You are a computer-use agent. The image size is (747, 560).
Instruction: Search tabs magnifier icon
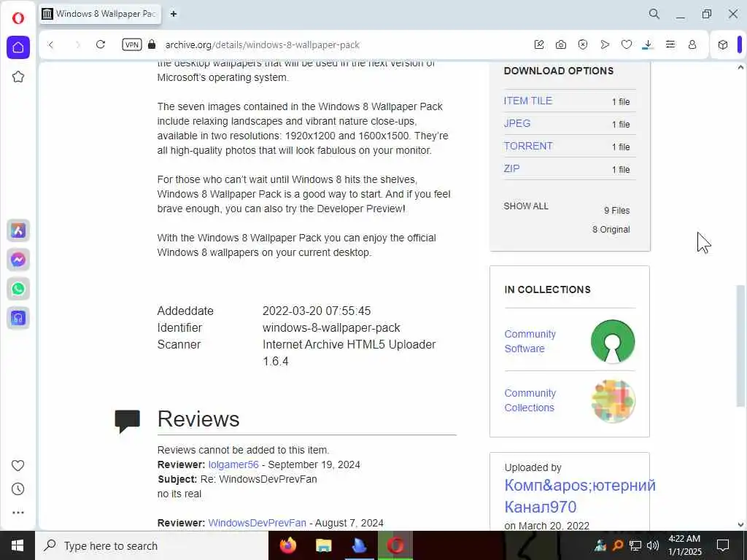pyautogui.click(x=654, y=14)
